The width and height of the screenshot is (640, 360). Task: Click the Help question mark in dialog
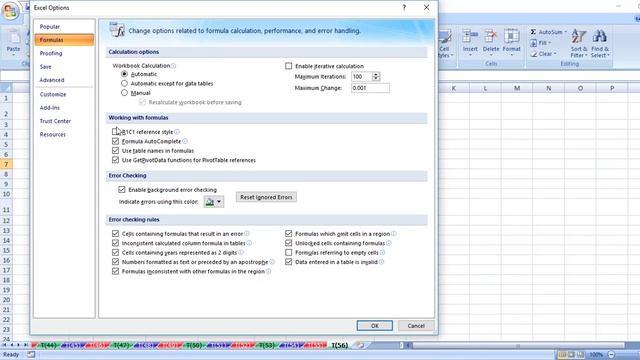tap(404, 7)
